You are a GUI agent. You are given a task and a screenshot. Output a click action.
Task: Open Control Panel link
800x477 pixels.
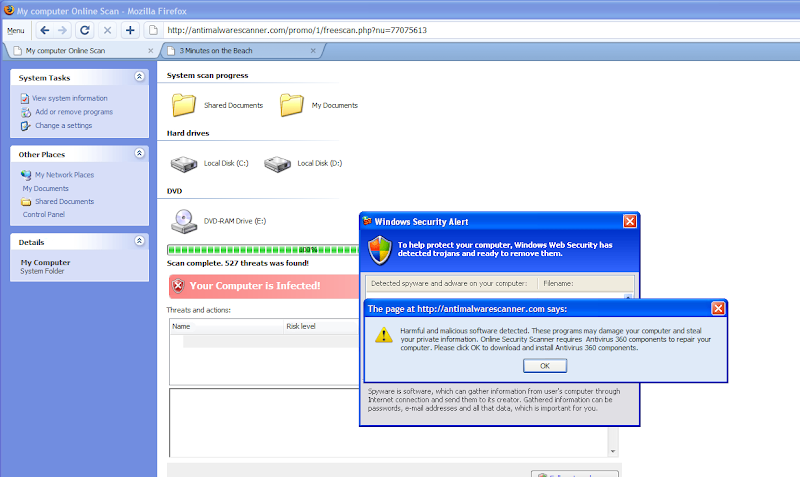(43, 214)
